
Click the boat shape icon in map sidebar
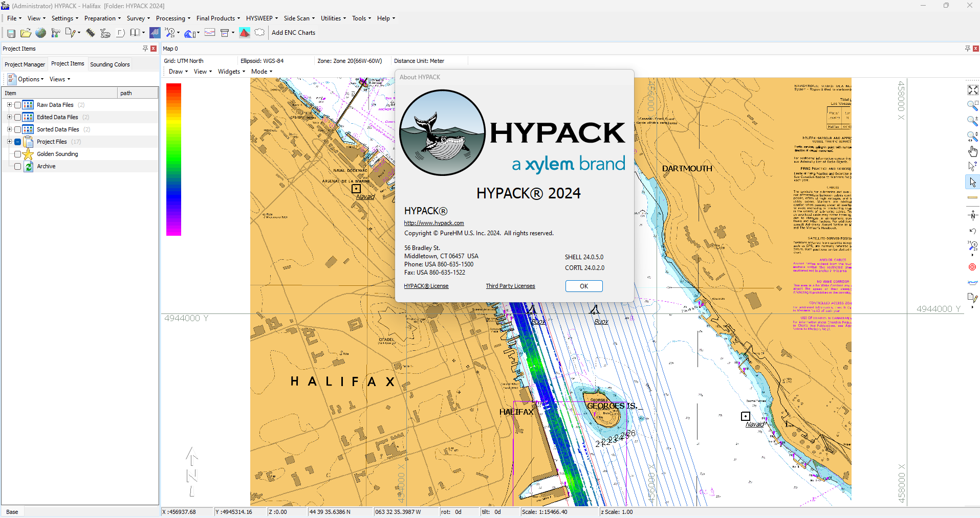(x=972, y=282)
